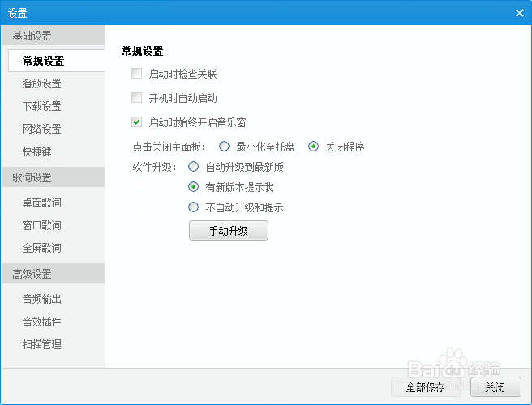Enable 启动时检查关联 checkbox
This screenshot has width=532, height=405.
point(137,74)
